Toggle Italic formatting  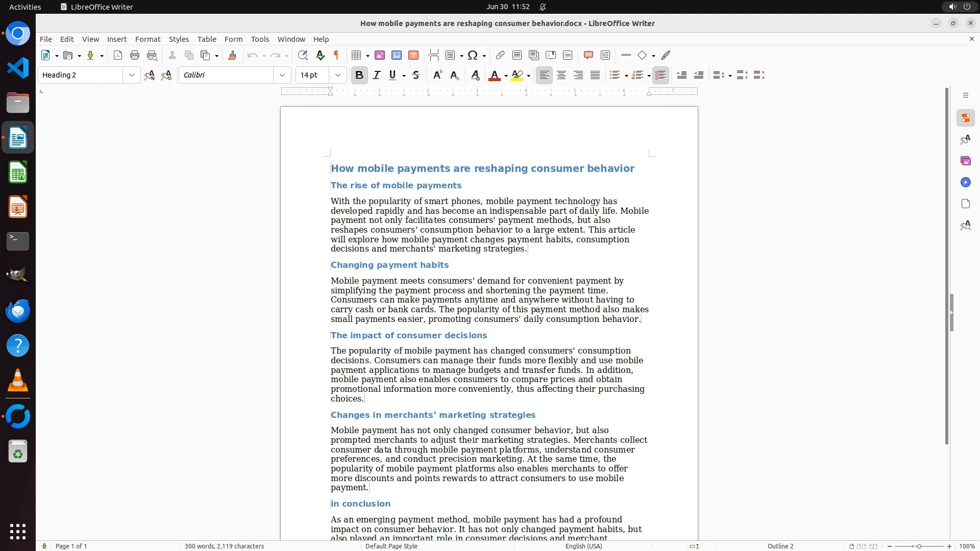click(377, 76)
